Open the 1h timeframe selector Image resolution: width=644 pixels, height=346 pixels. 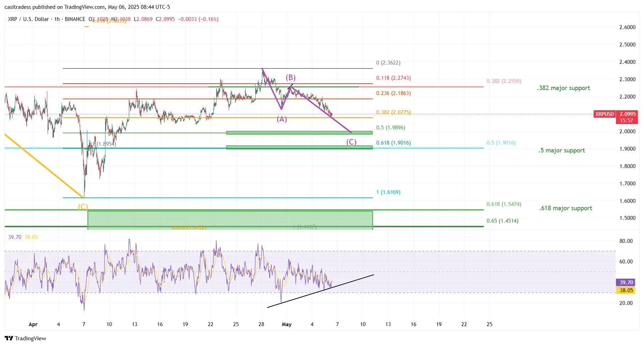57,19
